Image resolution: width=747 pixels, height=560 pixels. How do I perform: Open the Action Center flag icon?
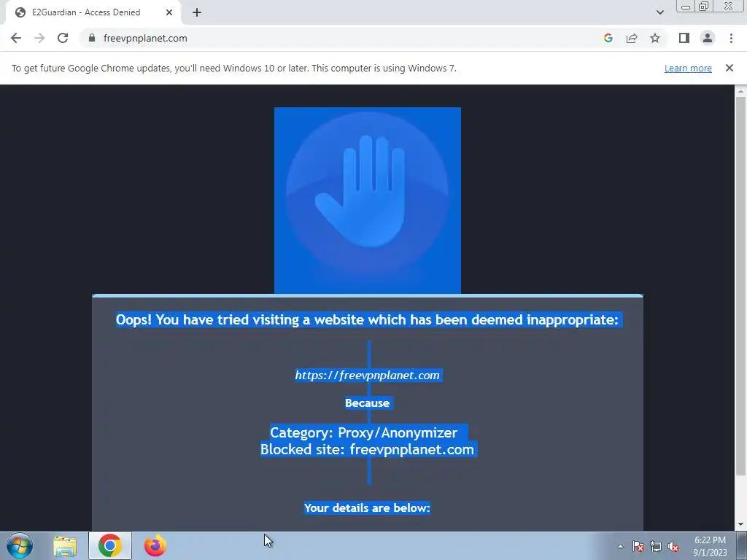638,546
